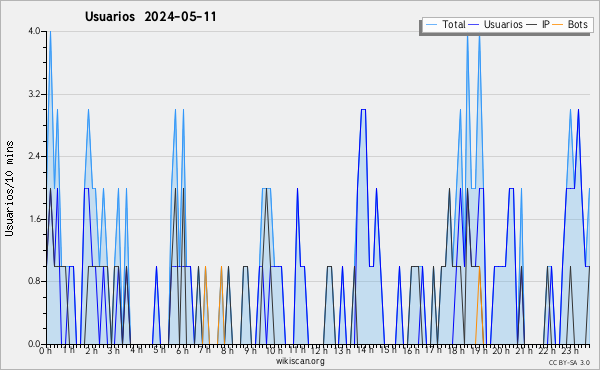The image size is (600, 370).
Task: Click the y-axis value 2.4
Action: 34,156
